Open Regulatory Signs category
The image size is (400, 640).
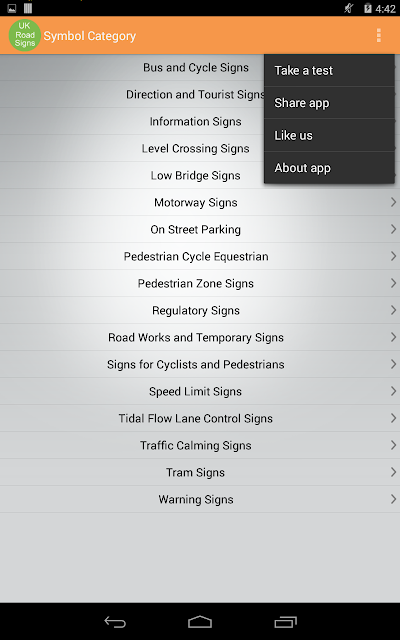pos(200,310)
